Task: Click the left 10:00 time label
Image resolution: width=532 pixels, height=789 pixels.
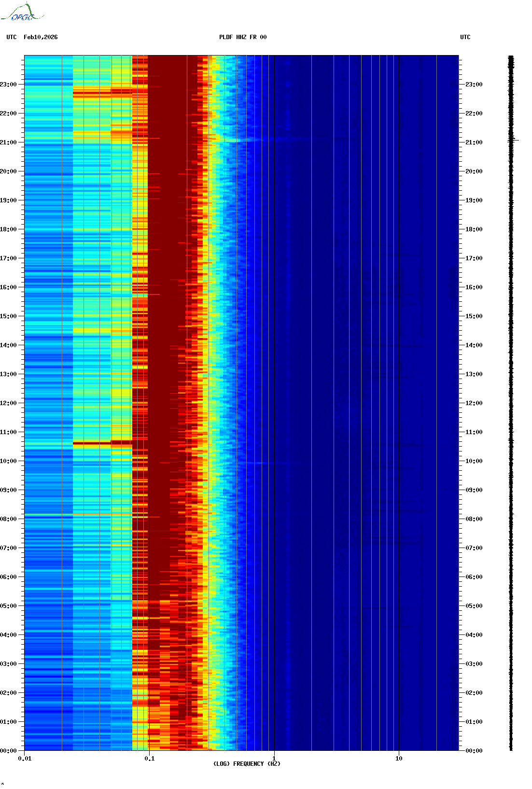Action: (x=8, y=461)
